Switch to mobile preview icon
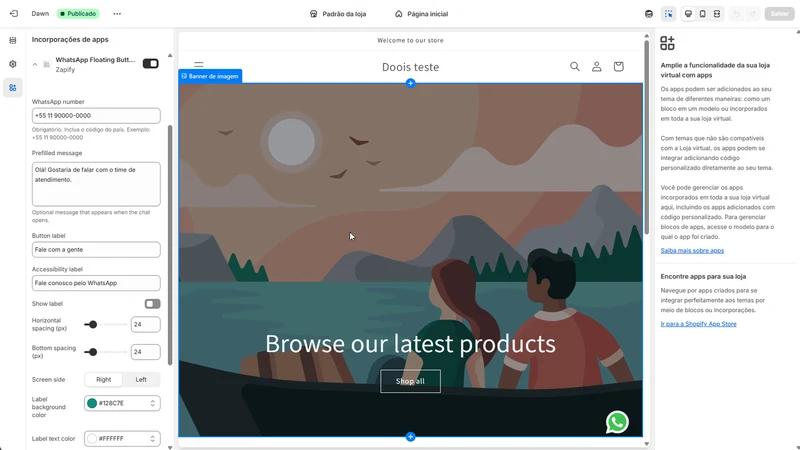This screenshot has width=800, height=450. coord(703,14)
